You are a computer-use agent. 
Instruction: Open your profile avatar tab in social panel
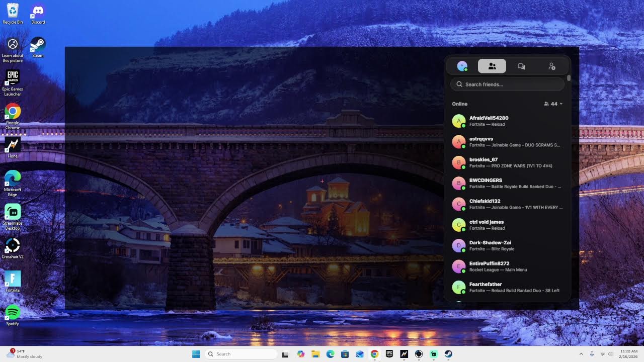click(462, 66)
